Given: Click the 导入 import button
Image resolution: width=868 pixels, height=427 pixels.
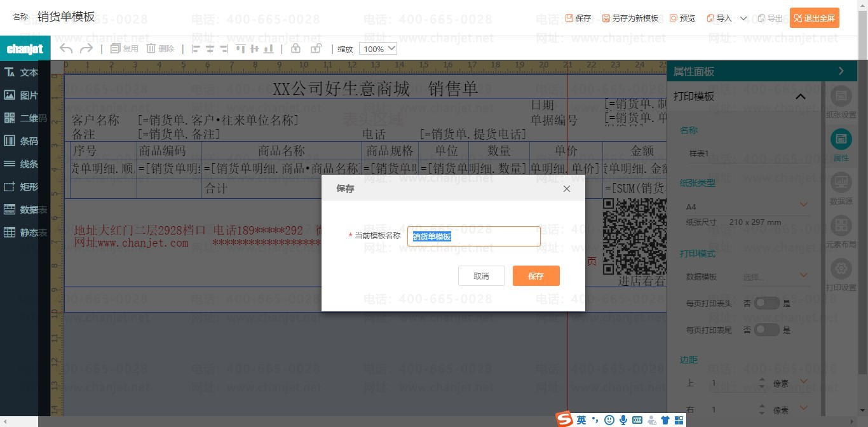Looking at the screenshot, I should click(x=719, y=18).
